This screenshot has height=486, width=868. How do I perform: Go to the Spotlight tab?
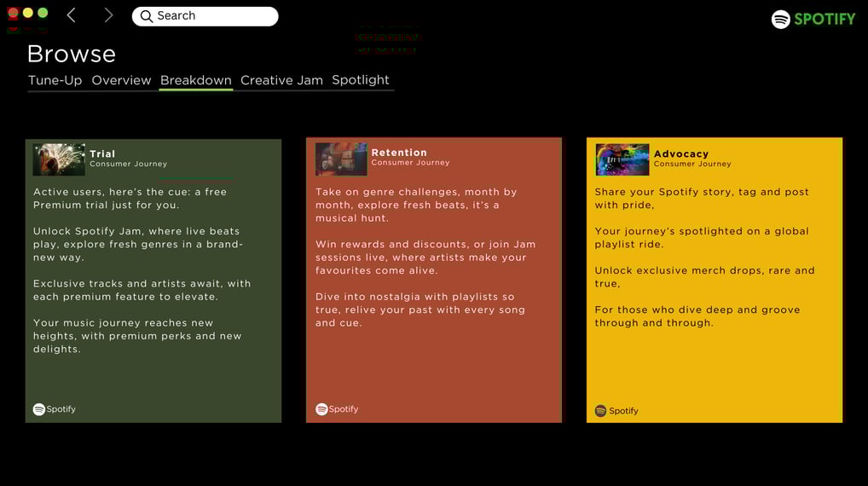point(361,80)
